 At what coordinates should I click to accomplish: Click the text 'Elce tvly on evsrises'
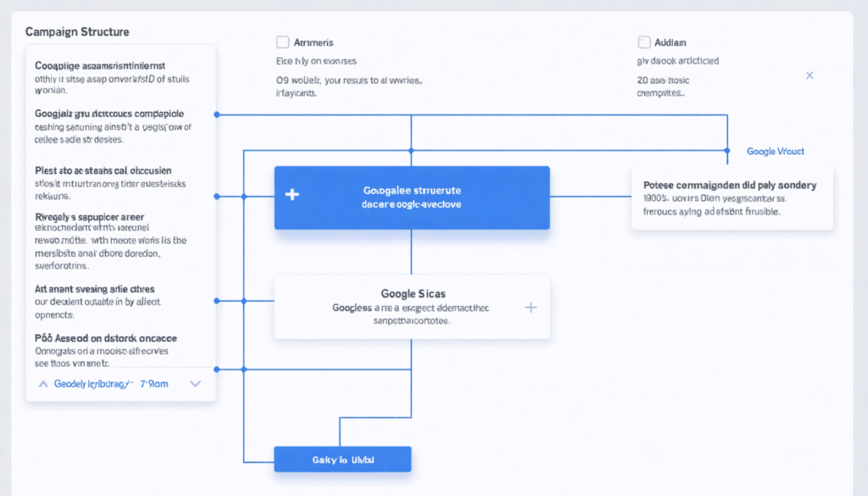coord(316,61)
